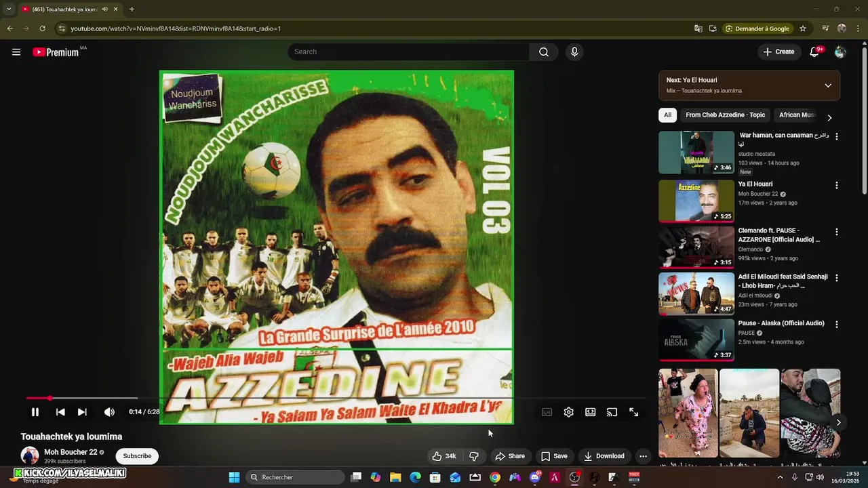
Task: Select the African Music chip
Action: 797,115
